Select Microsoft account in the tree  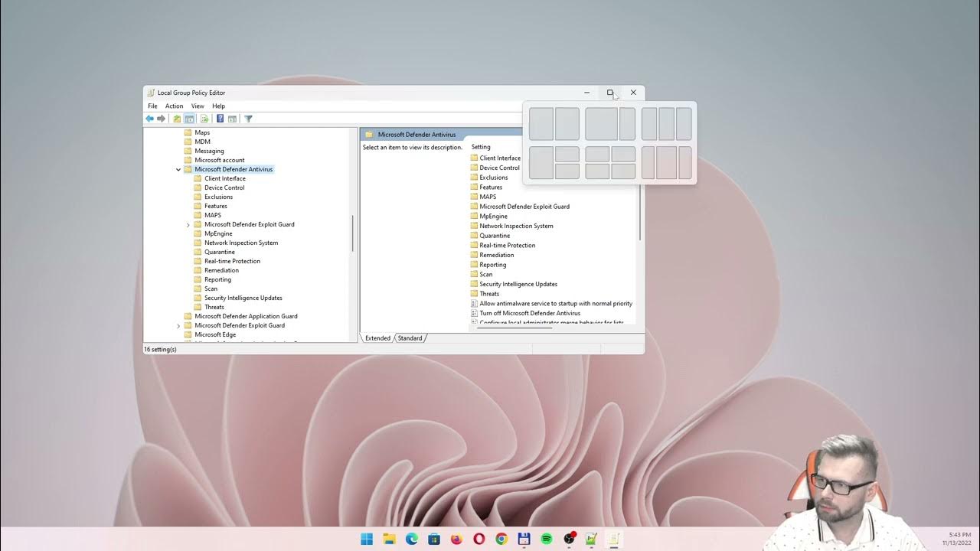click(x=220, y=160)
